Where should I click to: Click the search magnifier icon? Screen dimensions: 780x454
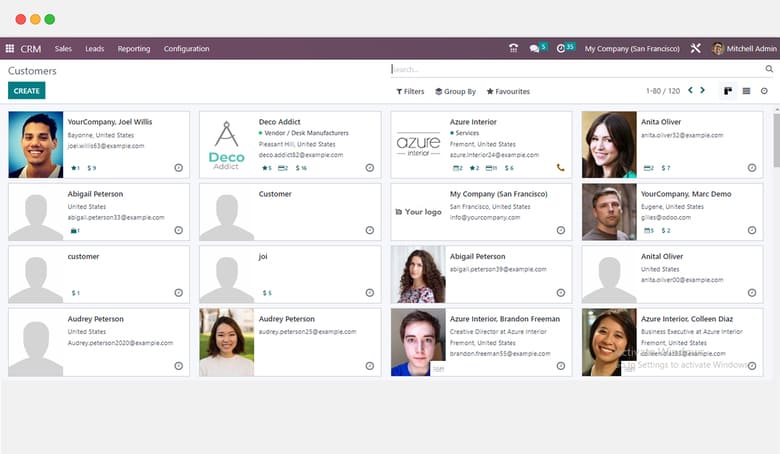769,69
